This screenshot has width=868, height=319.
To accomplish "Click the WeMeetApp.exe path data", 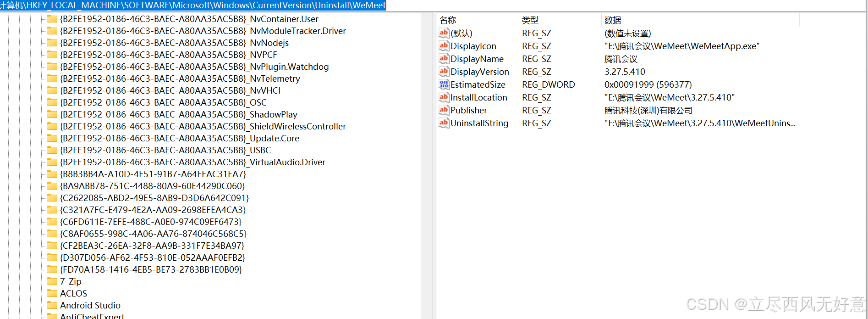I will 682,46.
